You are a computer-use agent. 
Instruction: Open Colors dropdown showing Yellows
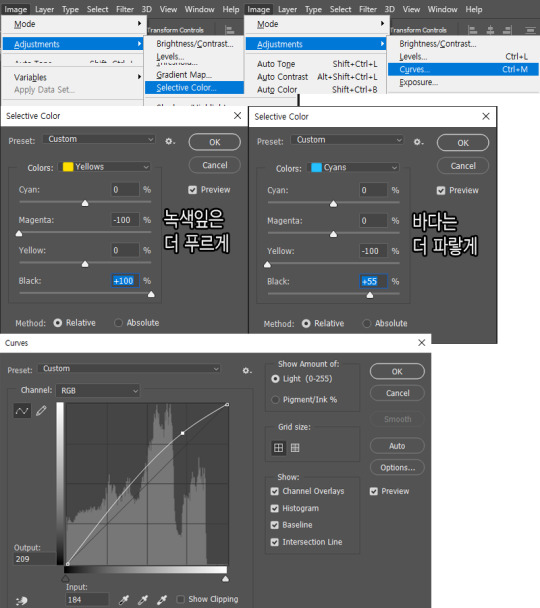point(105,167)
